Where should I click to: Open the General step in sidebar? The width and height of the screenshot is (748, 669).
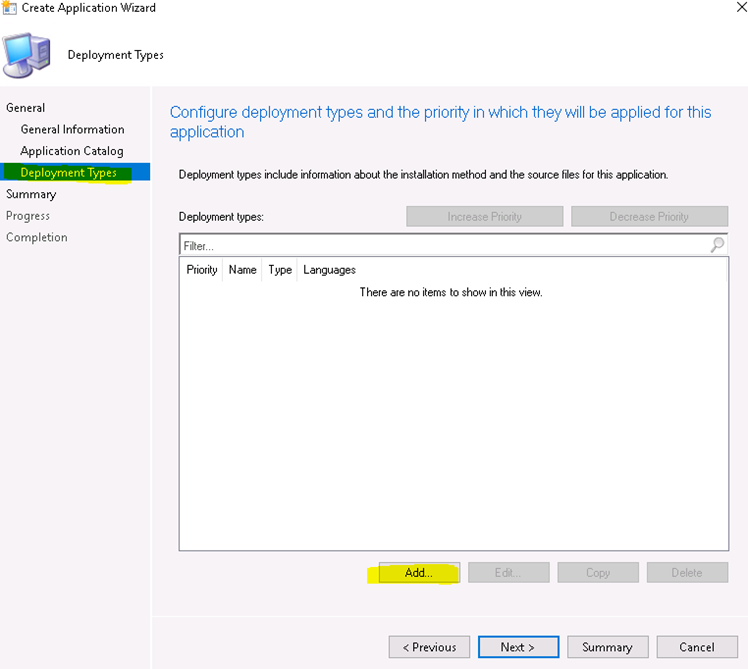point(26,108)
